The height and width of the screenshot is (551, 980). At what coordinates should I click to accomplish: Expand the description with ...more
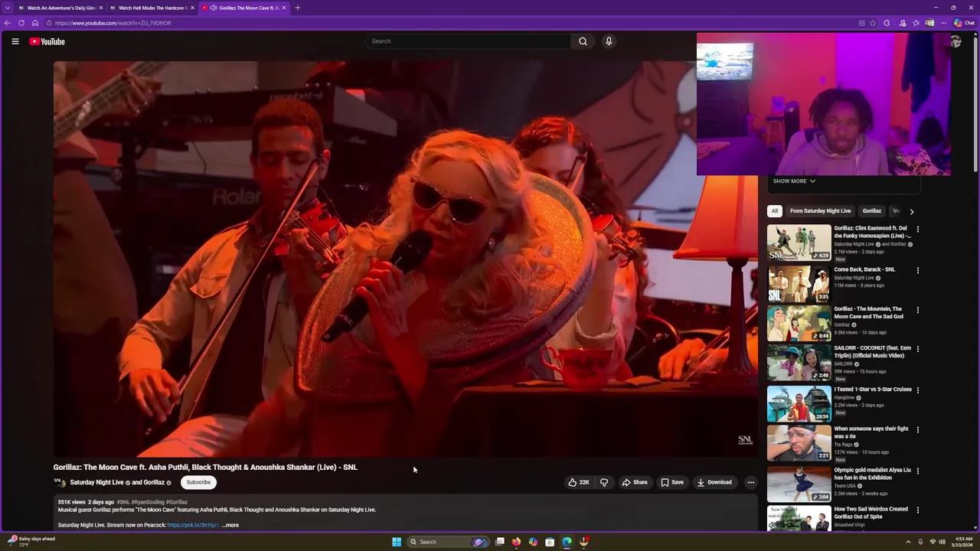(x=230, y=525)
